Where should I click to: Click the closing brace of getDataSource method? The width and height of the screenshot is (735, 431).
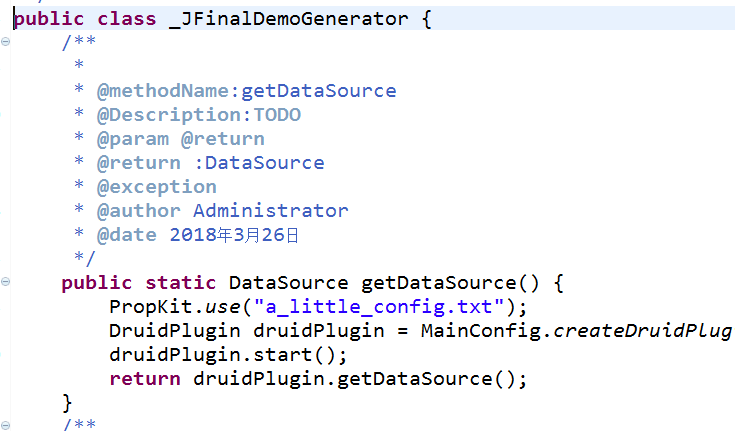click(67, 403)
